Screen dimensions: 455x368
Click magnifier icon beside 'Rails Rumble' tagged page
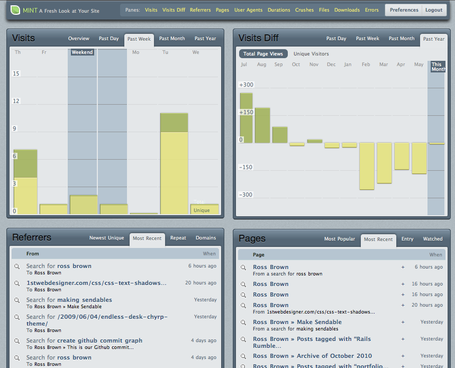click(244, 340)
